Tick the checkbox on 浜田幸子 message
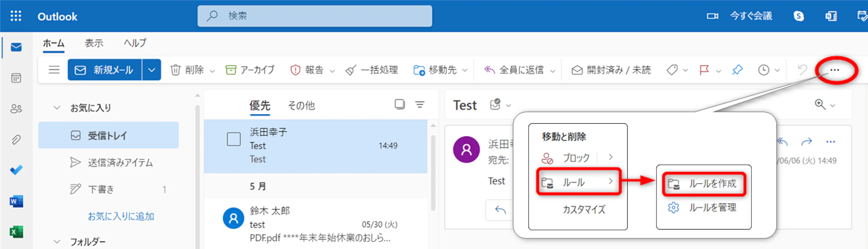The height and width of the screenshot is (249, 868). coord(234,139)
